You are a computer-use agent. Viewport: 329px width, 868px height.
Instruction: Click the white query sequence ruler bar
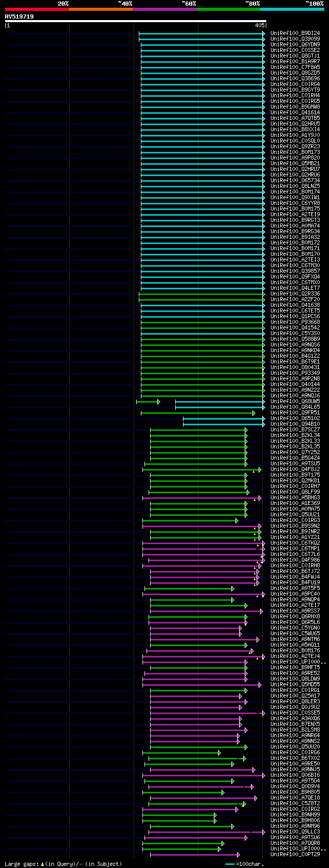click(136, 21)
